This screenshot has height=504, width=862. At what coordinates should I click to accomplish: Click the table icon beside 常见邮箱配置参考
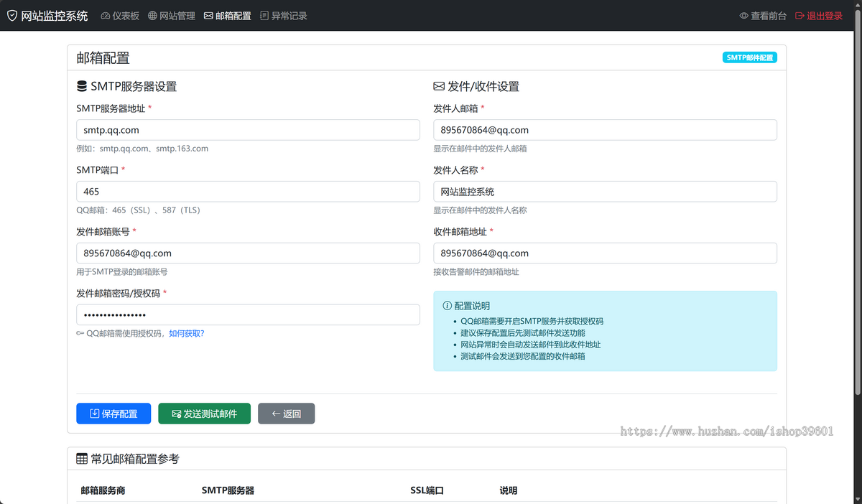tap(81, 458)
